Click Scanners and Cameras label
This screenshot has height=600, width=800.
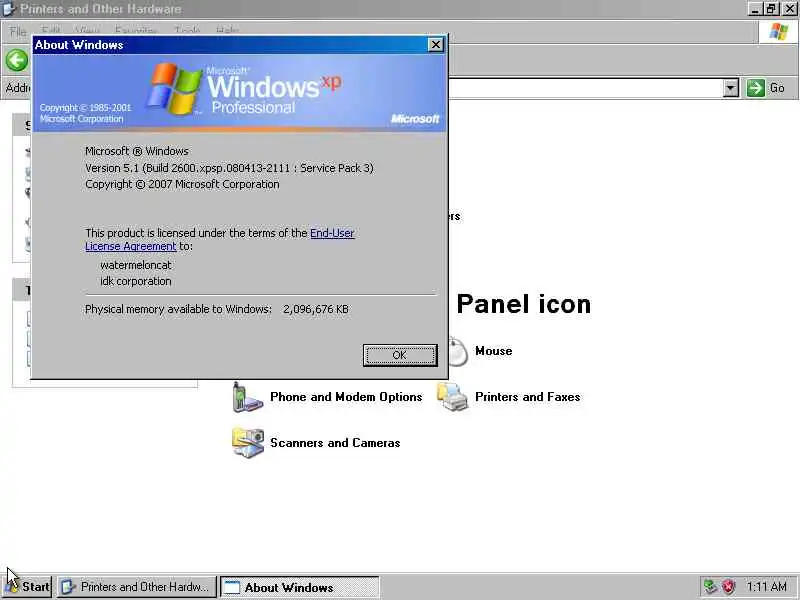tap(335, 443)
